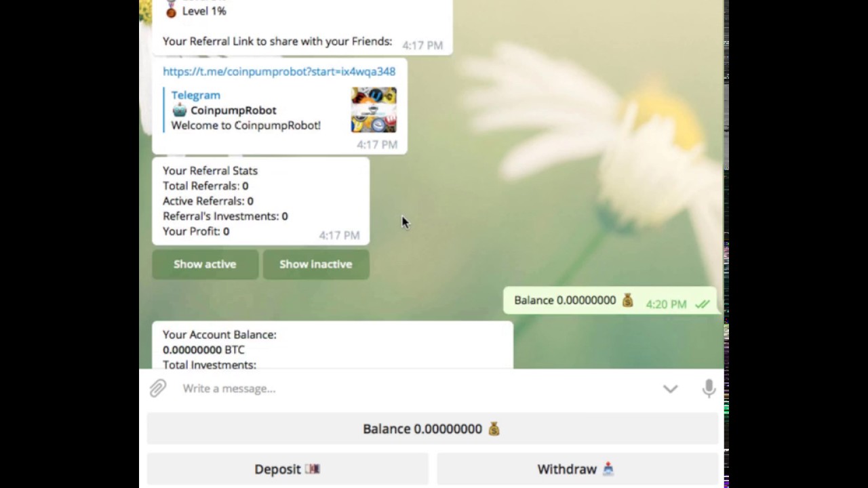This screenshot has height=488, width=868.
Task: Click the Telegram link preview title
Action: (x=195, y=95)
